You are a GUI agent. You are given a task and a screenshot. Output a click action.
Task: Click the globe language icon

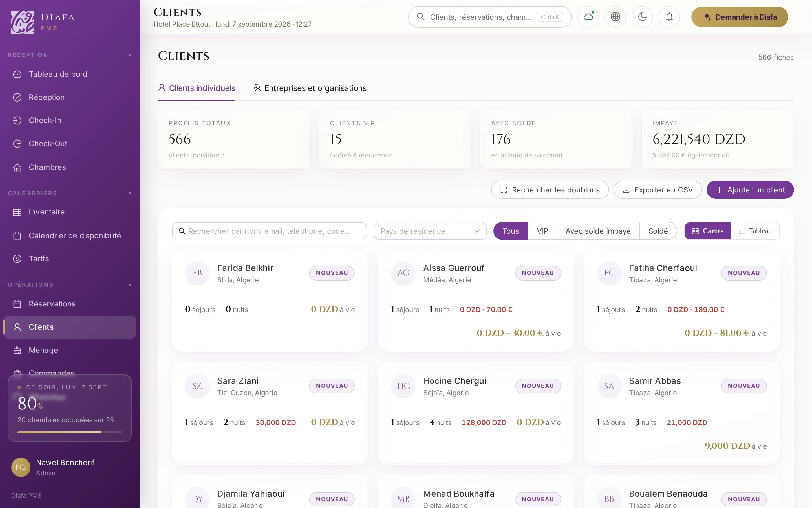(615, 17)
